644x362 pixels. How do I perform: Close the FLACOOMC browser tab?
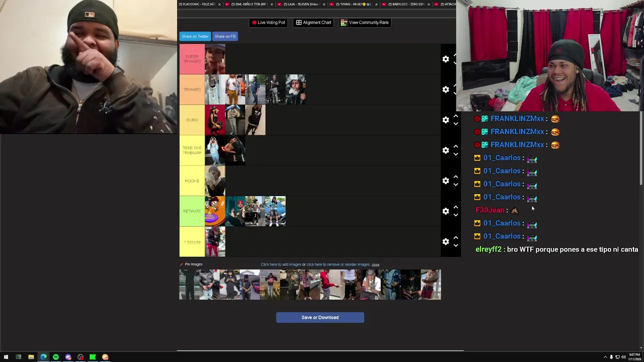[219, 4]
